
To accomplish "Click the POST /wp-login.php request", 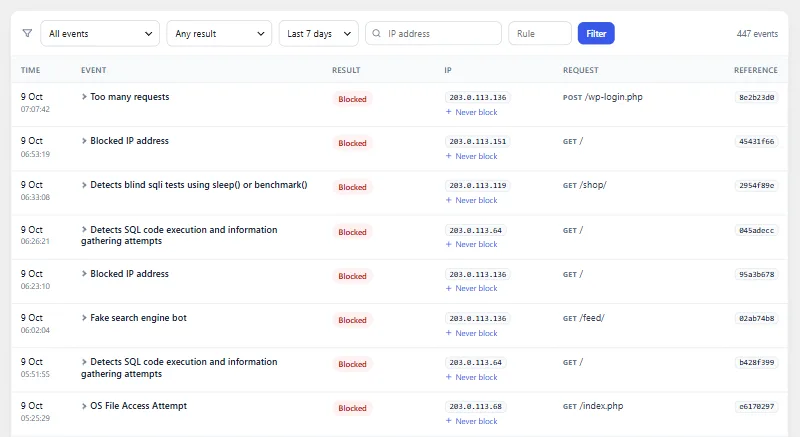I will [x=603, y=97].
